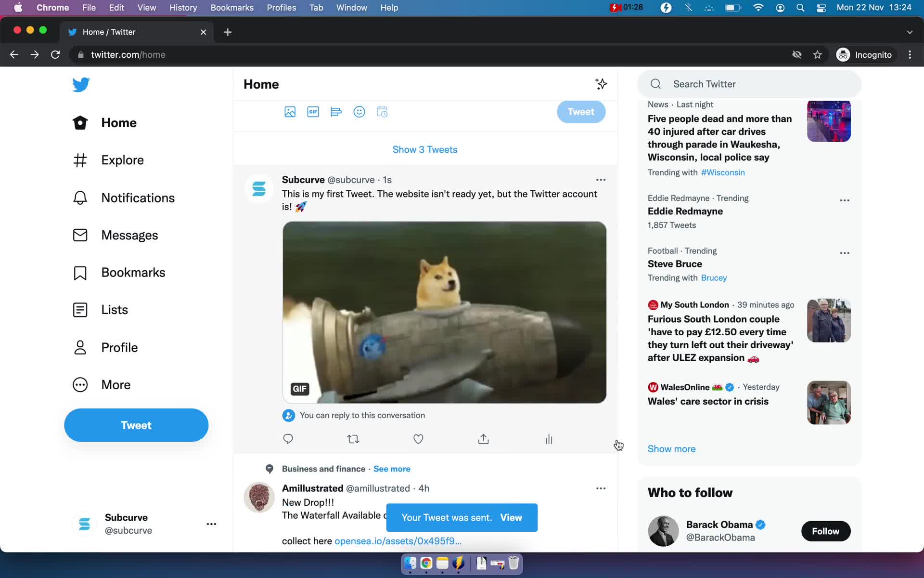This screenshot has width=924, height=578.
Task: Open Profile from the sidebar
Action: tap(105, 347)
